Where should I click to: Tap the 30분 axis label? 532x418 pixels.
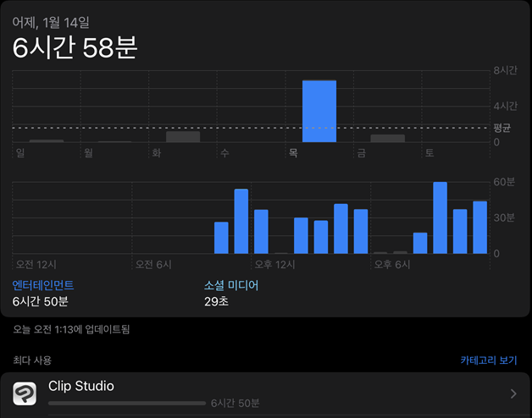505,217
